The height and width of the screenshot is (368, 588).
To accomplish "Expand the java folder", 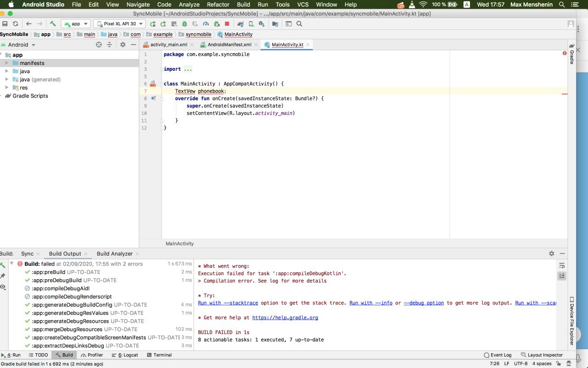I will click(x=7, y=71).
